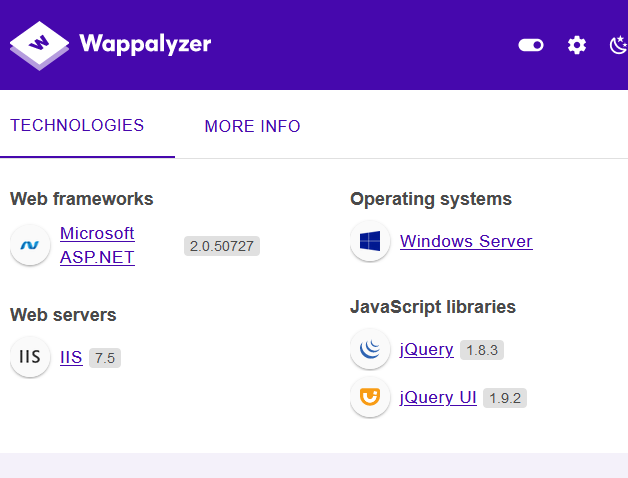
Task: Open the Microsoft ASP.NET link
Action: [x=97, y=245]
